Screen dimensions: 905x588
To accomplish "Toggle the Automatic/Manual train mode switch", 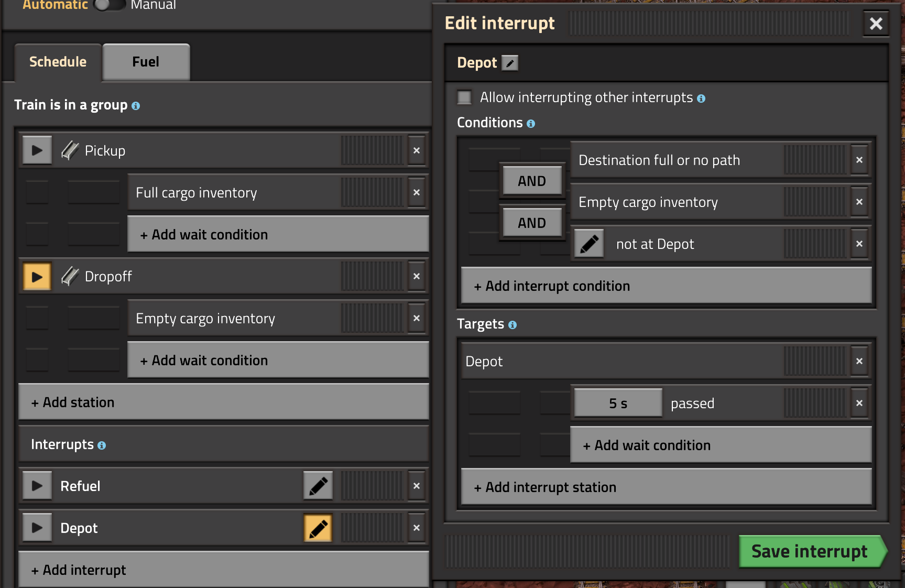I will coord(109,5).
